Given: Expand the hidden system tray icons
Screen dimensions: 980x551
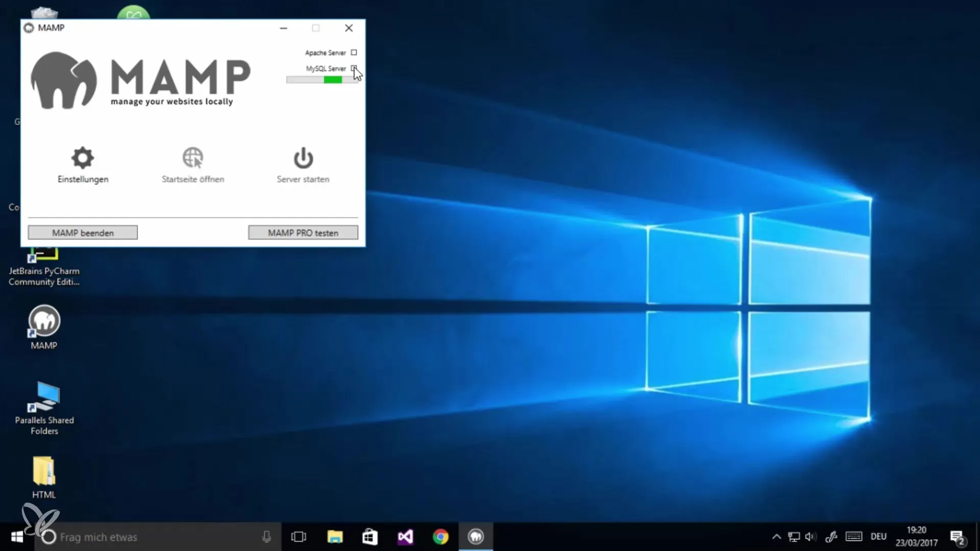Looking at the screenshot, I should [776, 537].
